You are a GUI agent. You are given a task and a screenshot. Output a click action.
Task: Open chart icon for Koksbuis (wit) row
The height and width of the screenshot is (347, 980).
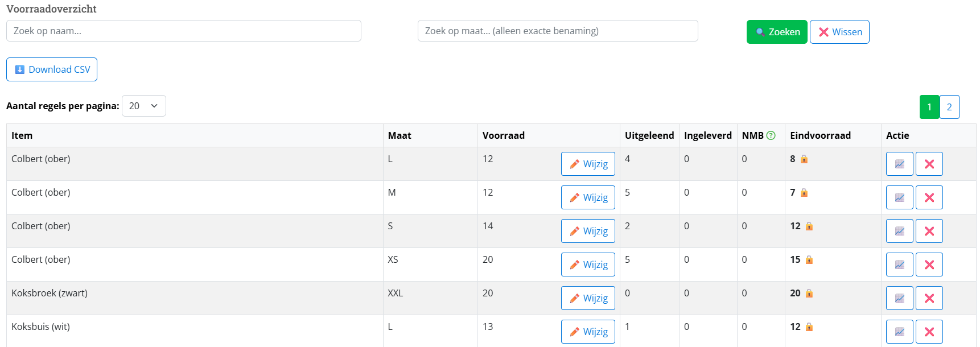coord(899,332)
